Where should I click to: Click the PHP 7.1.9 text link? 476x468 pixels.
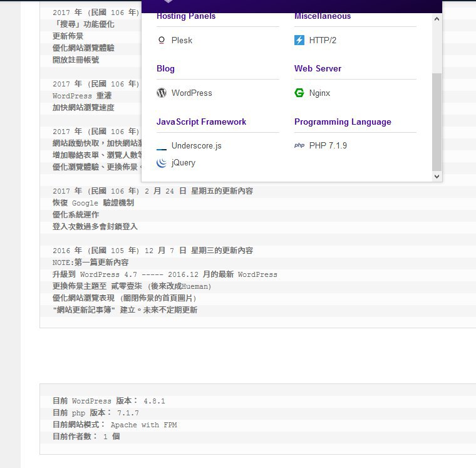(x=328, y=145)
